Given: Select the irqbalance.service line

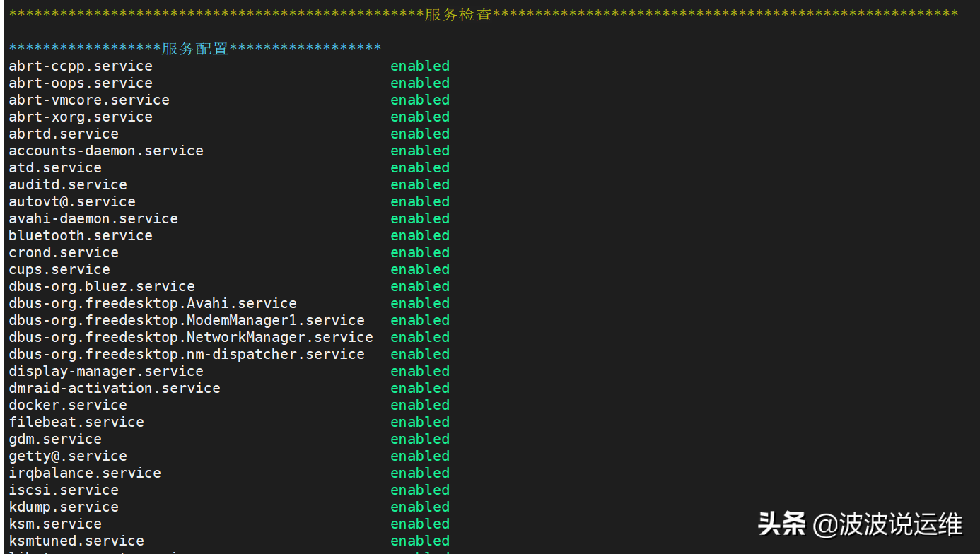Looking at the screenshot, I should point(85,473).
